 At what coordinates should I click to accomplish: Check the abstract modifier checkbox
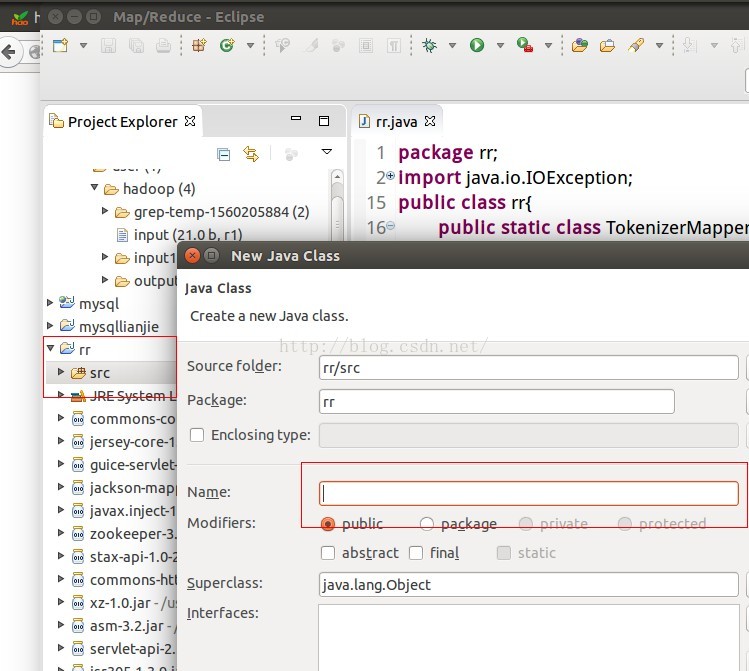pyautogui.click(x=328, y=553)
